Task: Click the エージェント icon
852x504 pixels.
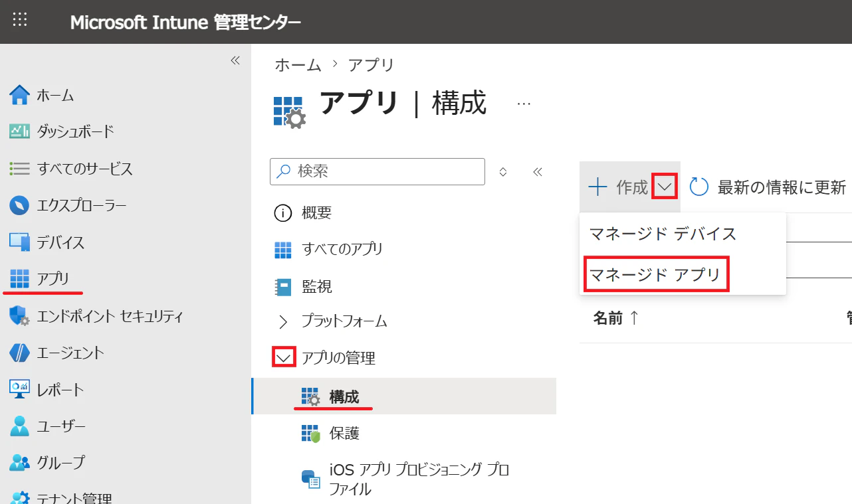Action: pos(20,353)
